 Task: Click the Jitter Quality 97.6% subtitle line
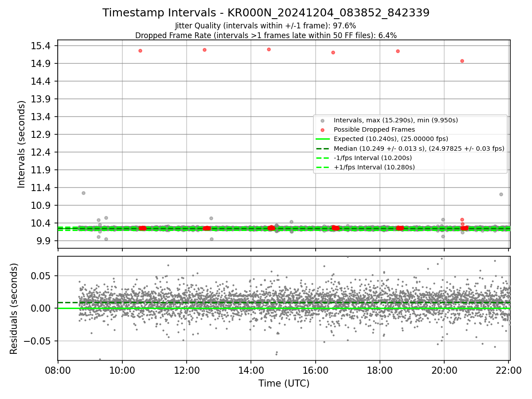click(x=266, y=26)
